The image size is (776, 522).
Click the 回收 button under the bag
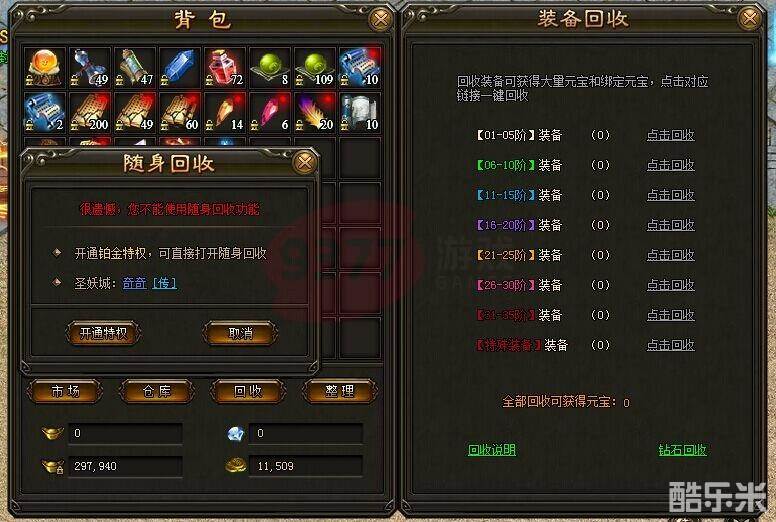point(248,391)
